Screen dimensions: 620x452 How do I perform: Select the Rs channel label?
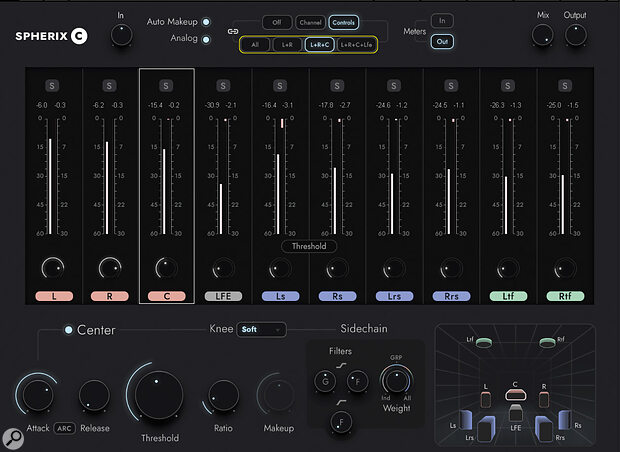pyautogui.click(x=337, y=296)
